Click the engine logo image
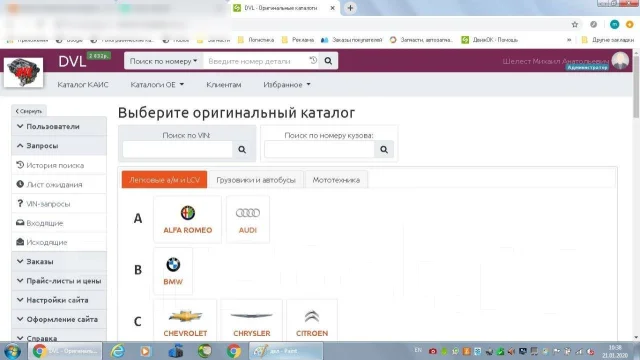Viewport: 640px width, 360px height. pos(23,72)
